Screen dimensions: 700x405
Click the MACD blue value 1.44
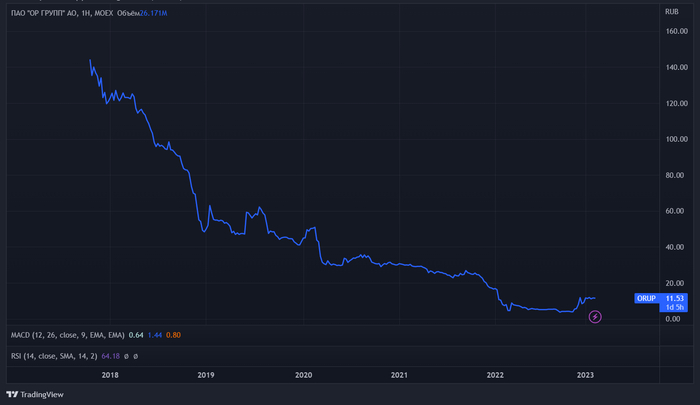pyautogui.click(x=154, y=335)
